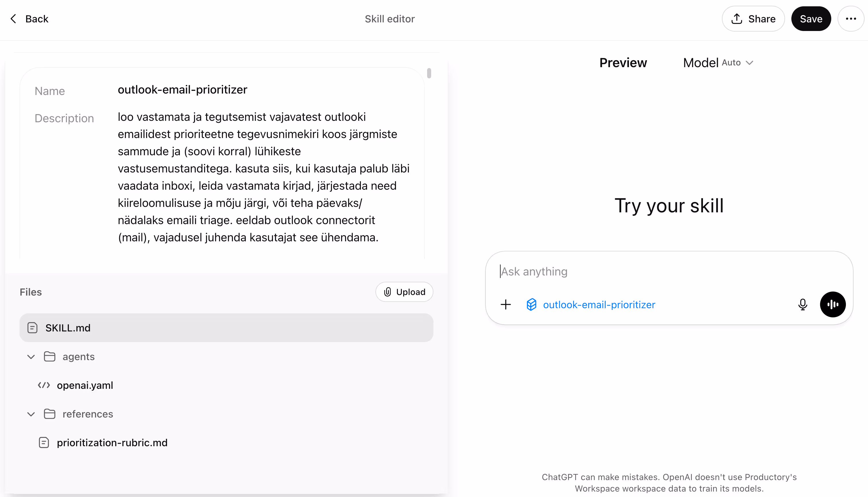The image size is (868, 497).
Task: Start voice mode with waveform icon
Action: (832, 304)
